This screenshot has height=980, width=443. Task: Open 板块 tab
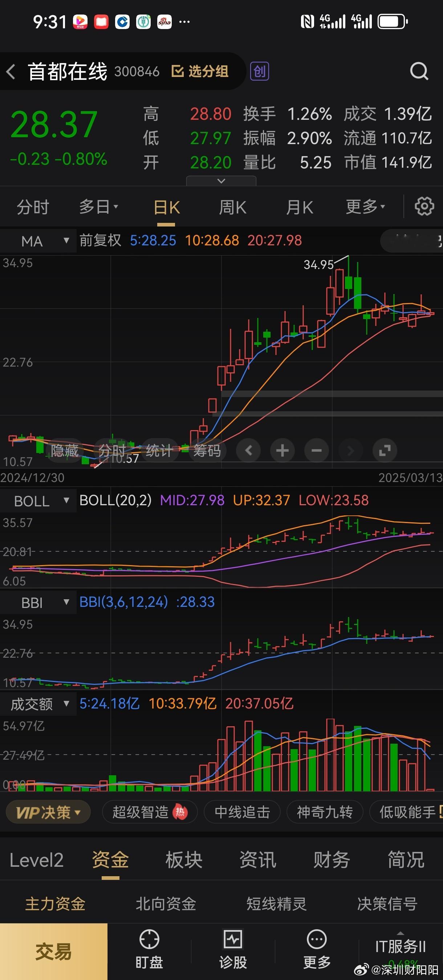(x=184, y=860)
